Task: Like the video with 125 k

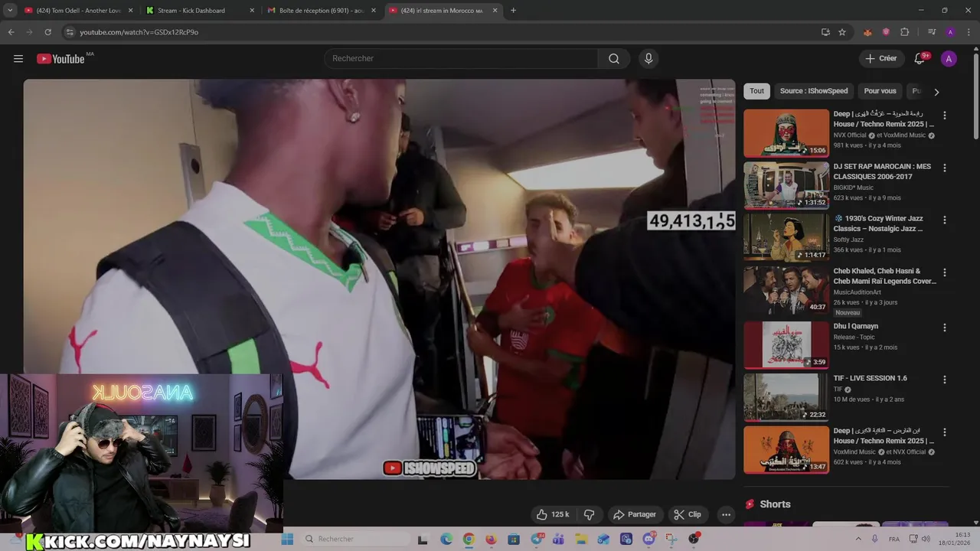Action: pyautogui.click(x=552, y=514)
